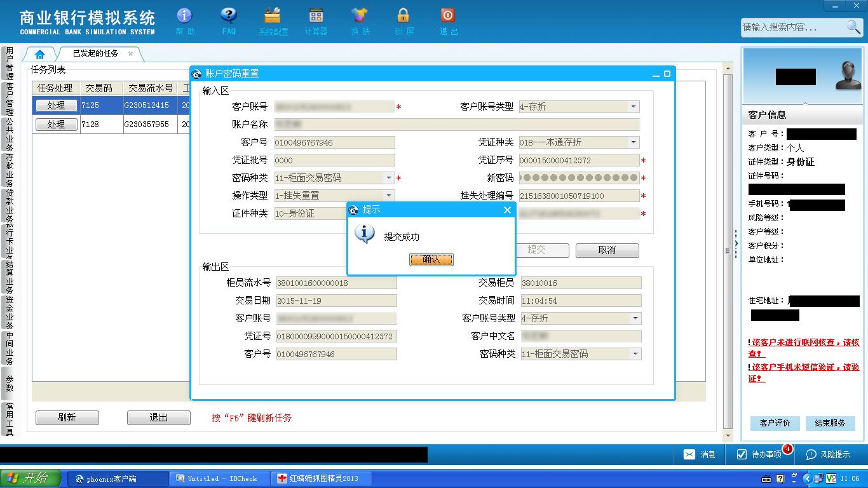Confirm with the 确认 button
868x488 pixels.
point(431,259)
